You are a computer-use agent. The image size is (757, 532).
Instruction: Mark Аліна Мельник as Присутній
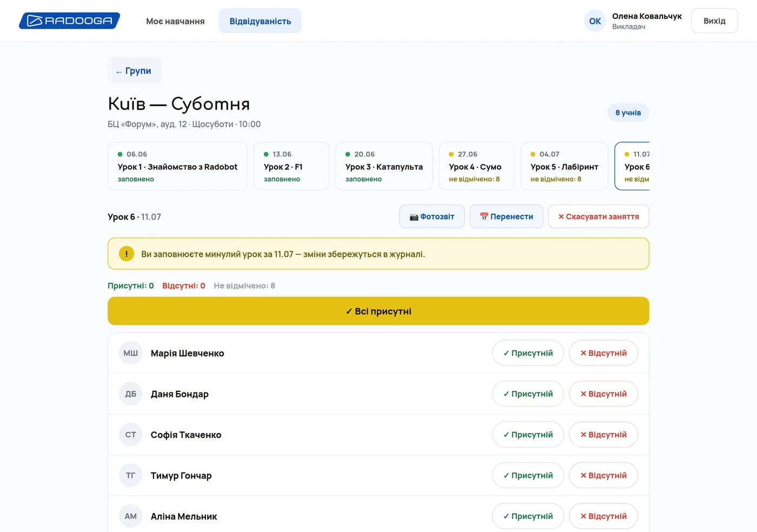pyautogui.click(x=528, y=516)
